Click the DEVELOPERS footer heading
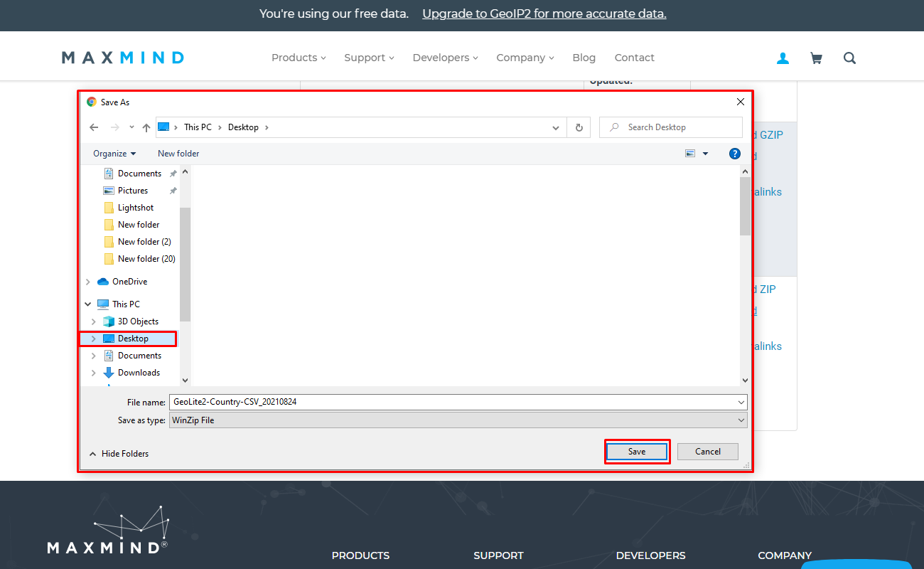The image size is (924, 569). (650, 555)
